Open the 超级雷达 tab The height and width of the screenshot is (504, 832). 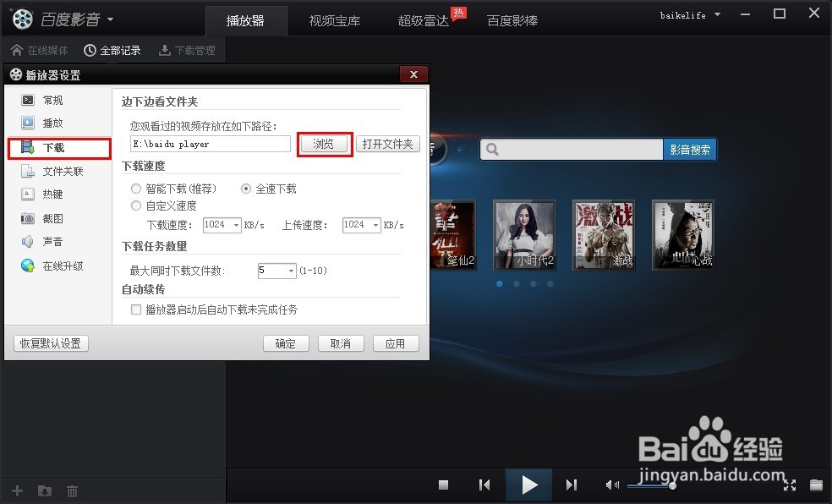424,20
